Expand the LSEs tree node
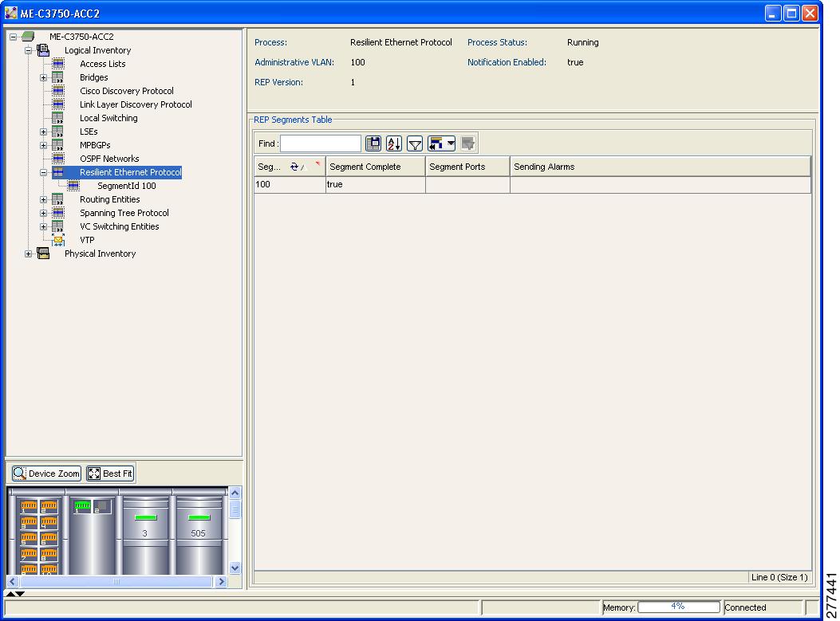The image size is (840, 621). pos(43,132)
